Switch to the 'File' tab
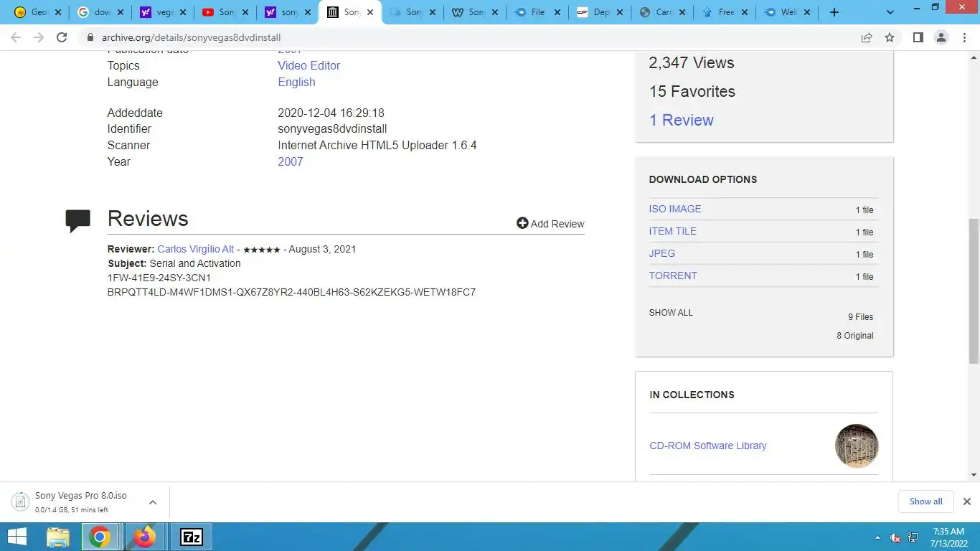Viewport: 980px width, 551px height. click(x=537, y=12)
